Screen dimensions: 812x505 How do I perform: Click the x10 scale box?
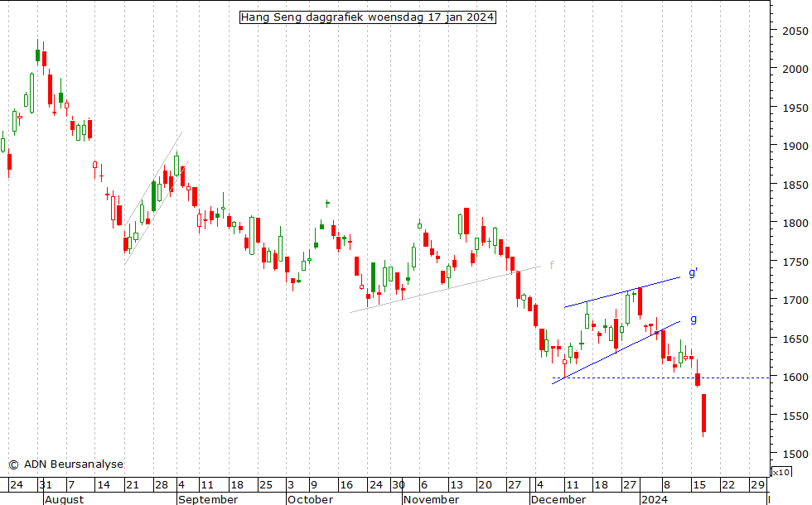781,472
